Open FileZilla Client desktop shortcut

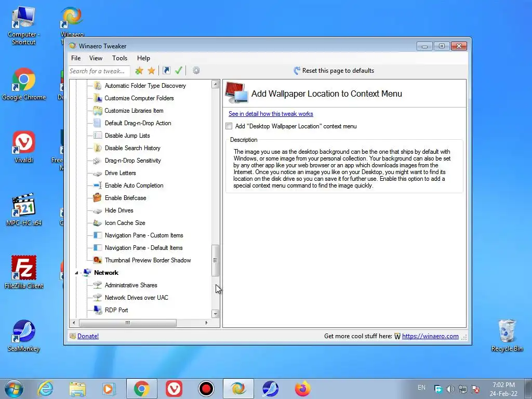point(24,272)
